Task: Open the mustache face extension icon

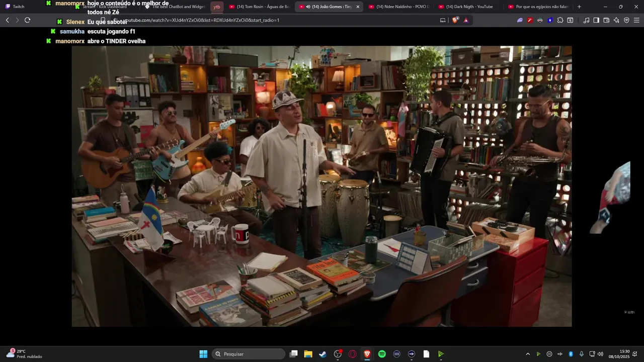Action: pos(540,20)
